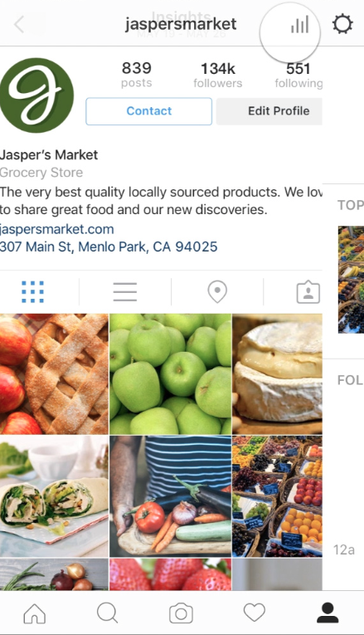364x635 pixels.
Task: Tap the Contact button
Action: pos(149,111)
